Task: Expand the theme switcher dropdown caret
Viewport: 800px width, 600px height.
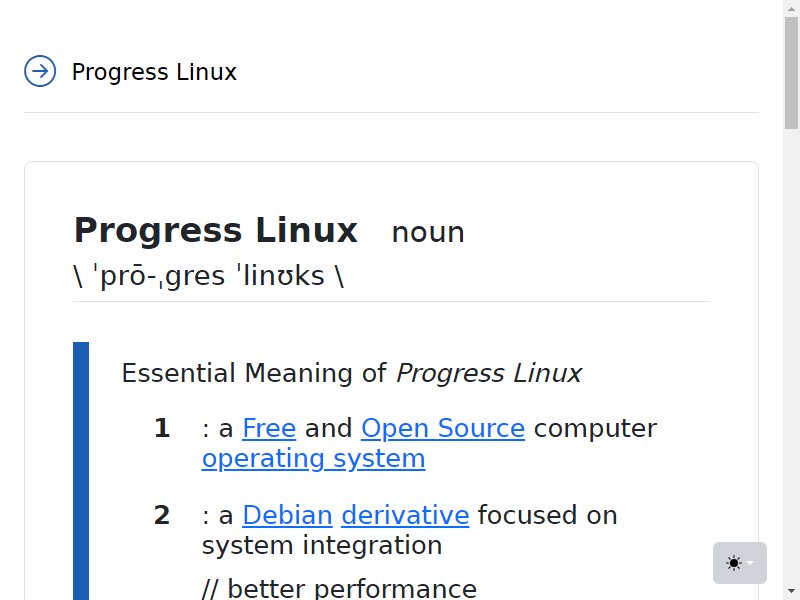Action: point(750,563)
